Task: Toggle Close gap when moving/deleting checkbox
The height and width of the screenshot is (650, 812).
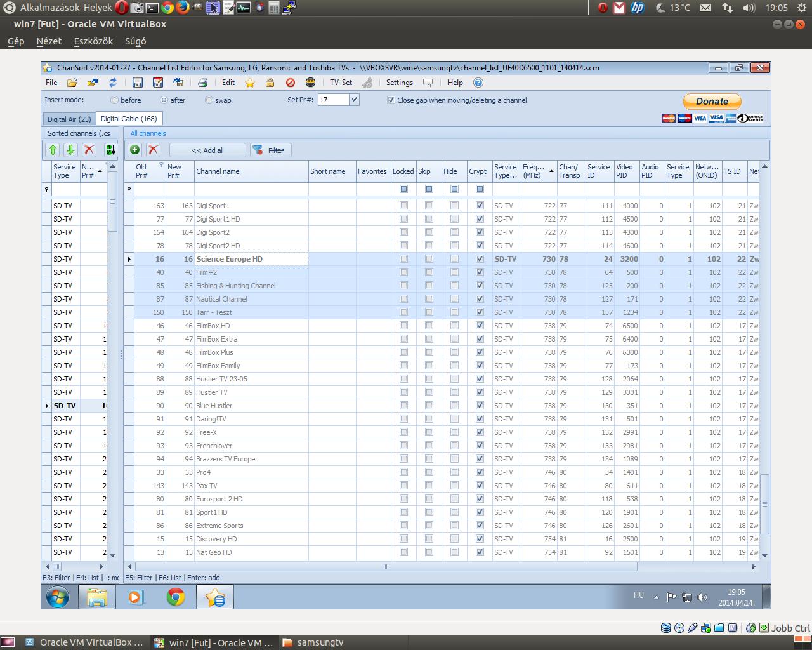Action: (391, 100)
